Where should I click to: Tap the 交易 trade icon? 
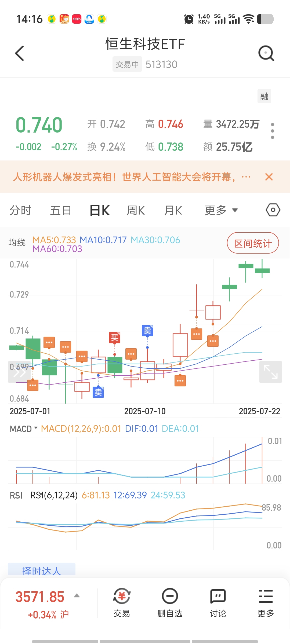pos(122,603)
